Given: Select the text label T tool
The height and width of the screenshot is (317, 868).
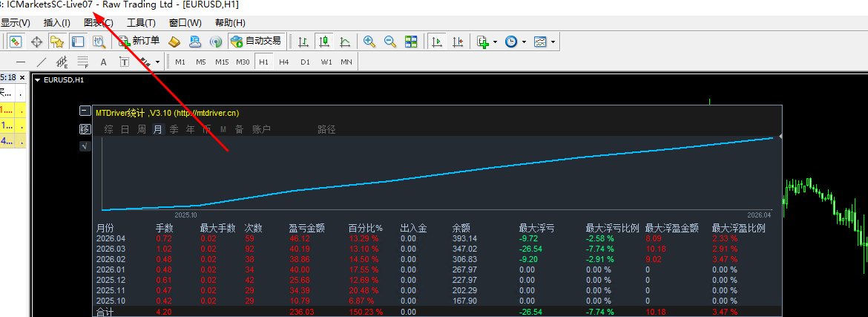Looking at the screenshot, I should tap(124, 62).
